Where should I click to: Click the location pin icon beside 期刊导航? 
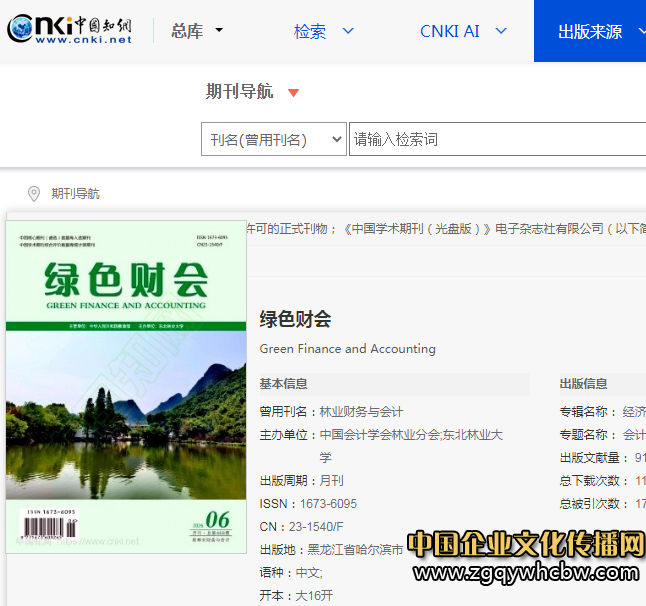tap(34, 194)
